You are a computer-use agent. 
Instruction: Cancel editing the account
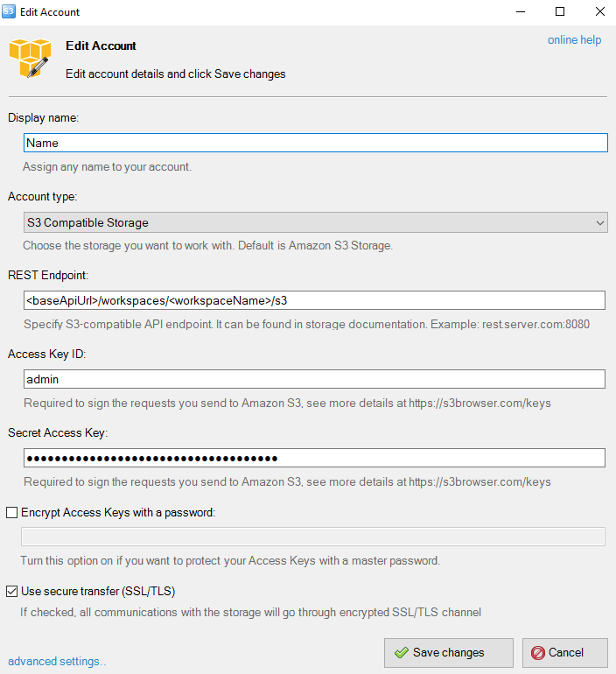(x=565, y=652)
